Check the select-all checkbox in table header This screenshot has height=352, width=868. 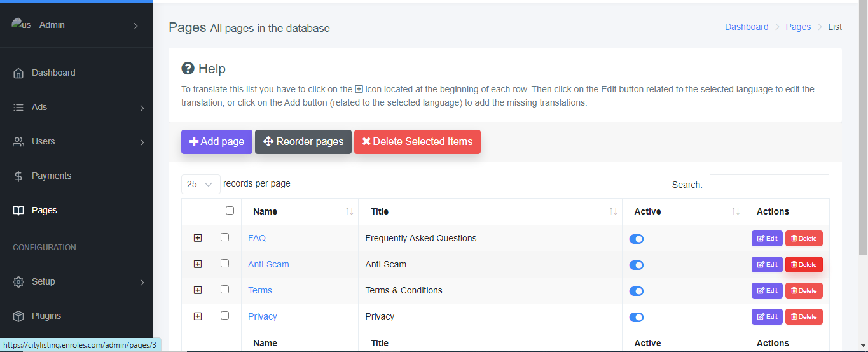(230, 211)
